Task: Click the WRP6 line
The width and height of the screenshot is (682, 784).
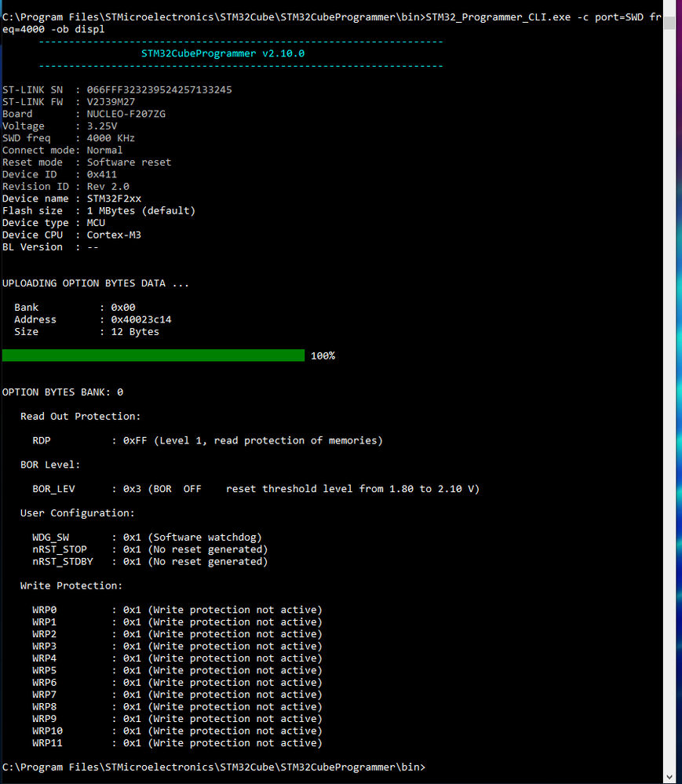Action: (177, 683)
